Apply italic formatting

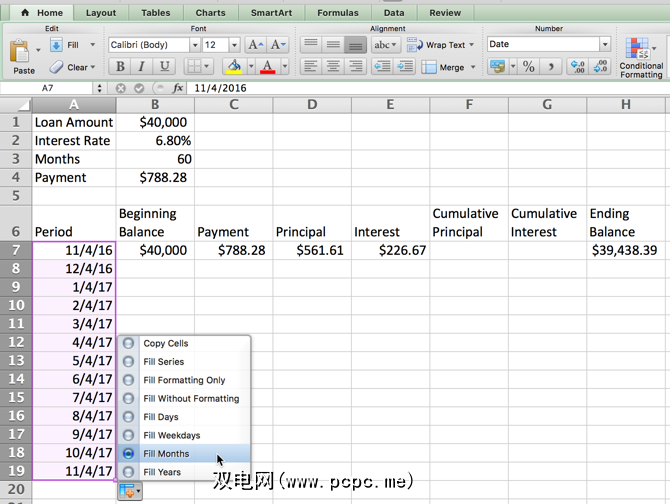pyautogui.click(x=142, y=67)
